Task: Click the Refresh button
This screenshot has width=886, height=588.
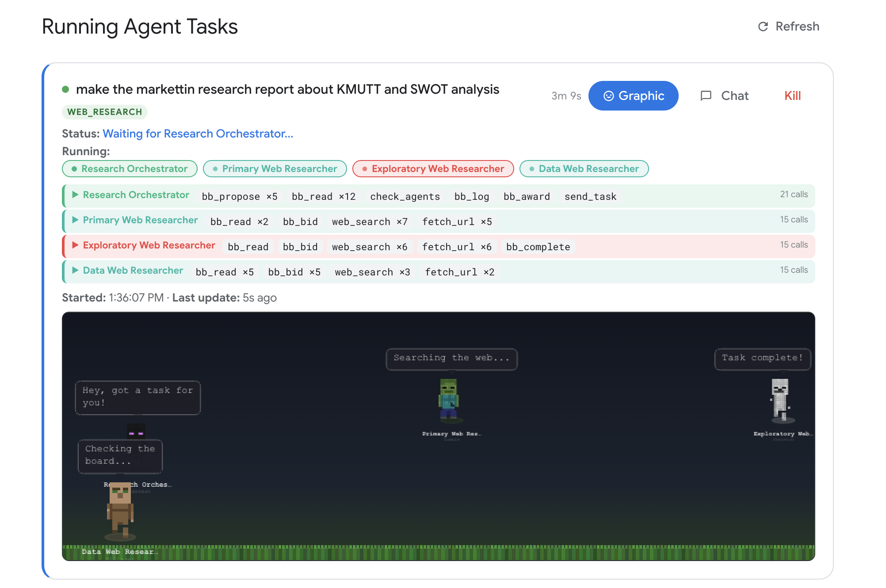Action: (x=788, y=27)
